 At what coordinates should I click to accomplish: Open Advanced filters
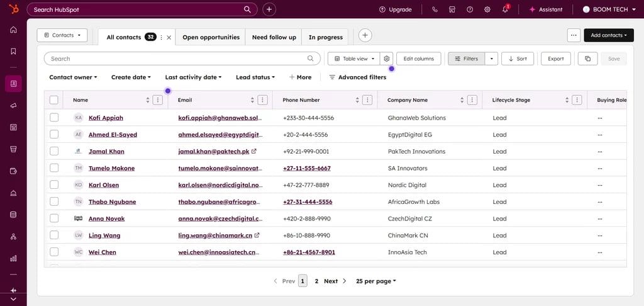pyautogui.click(x=358, y=77)
